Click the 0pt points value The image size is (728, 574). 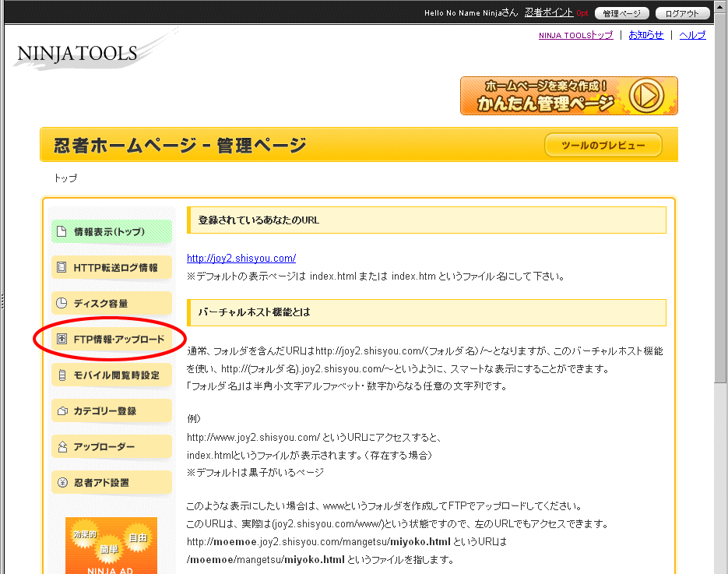tap(582, 13)
